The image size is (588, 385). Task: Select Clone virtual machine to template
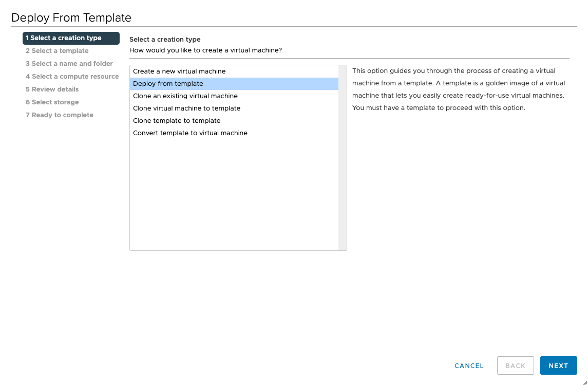coord(186,108)
